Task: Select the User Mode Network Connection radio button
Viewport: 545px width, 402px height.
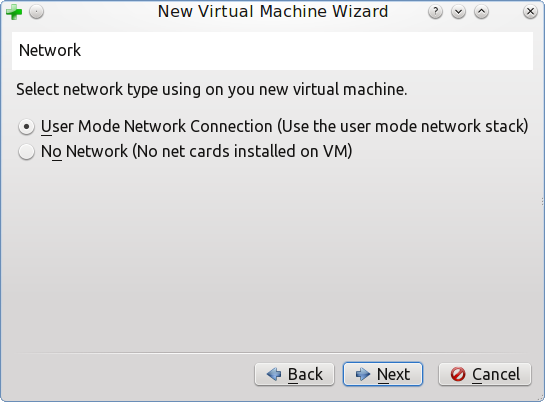Action: (x=26, y=126)
